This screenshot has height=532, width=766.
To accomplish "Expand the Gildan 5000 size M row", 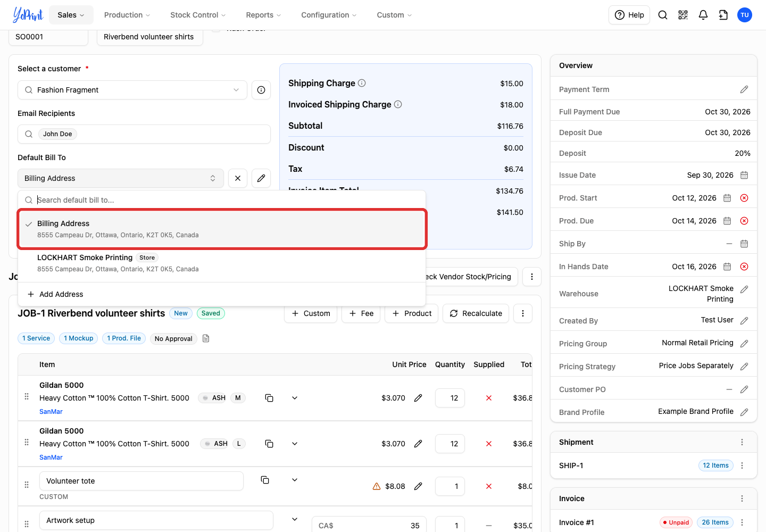I will pos(295,398).
